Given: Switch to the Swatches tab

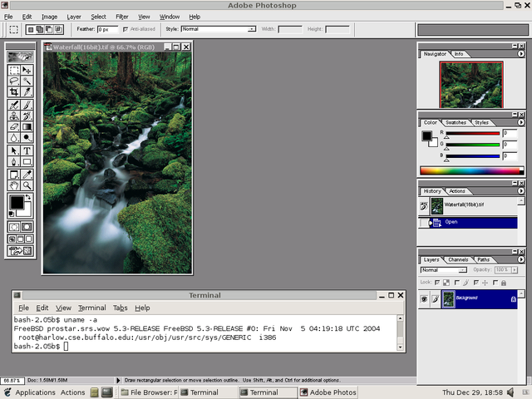Looking at the screenshot, I should coord(456,122).
